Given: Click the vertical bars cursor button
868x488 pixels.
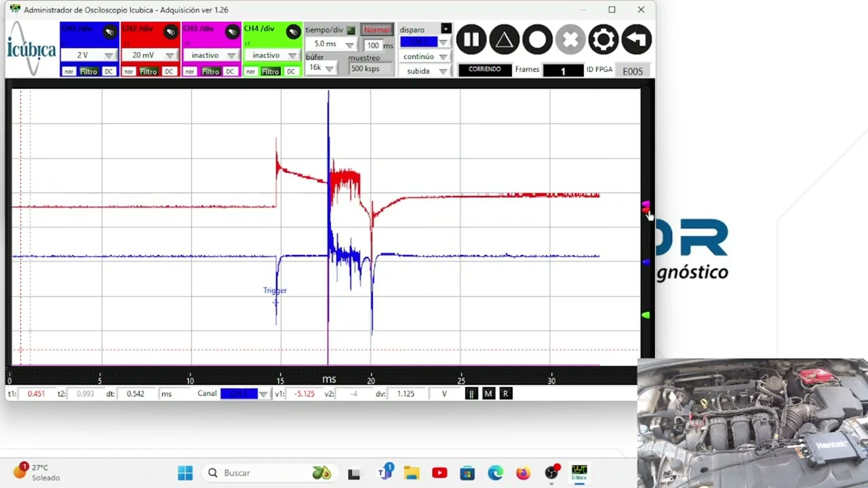Looking at the screenshot, I should pyautogui.click(x=471, y=393).
